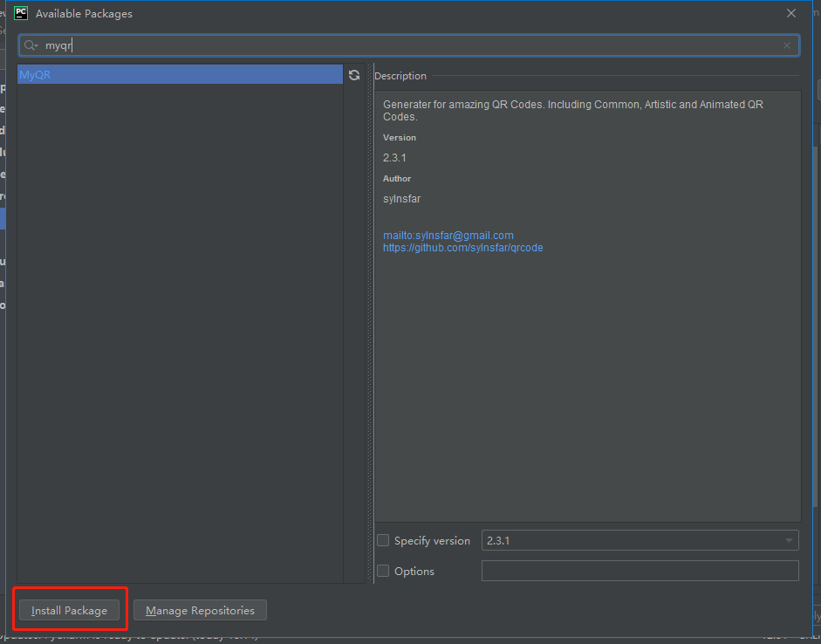821x644 pixels.
Task: Open search history magnifier dropdown
Action: coord(31,45)
